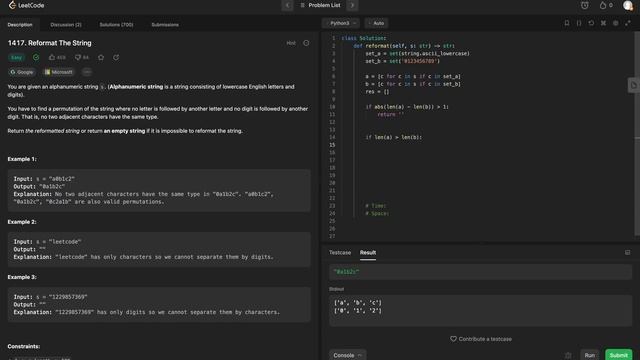Viewport: 640px width, 360px height.
Task: Open the Python3 language dropdown
Action: pyautogui.click(x=342, y=23)
